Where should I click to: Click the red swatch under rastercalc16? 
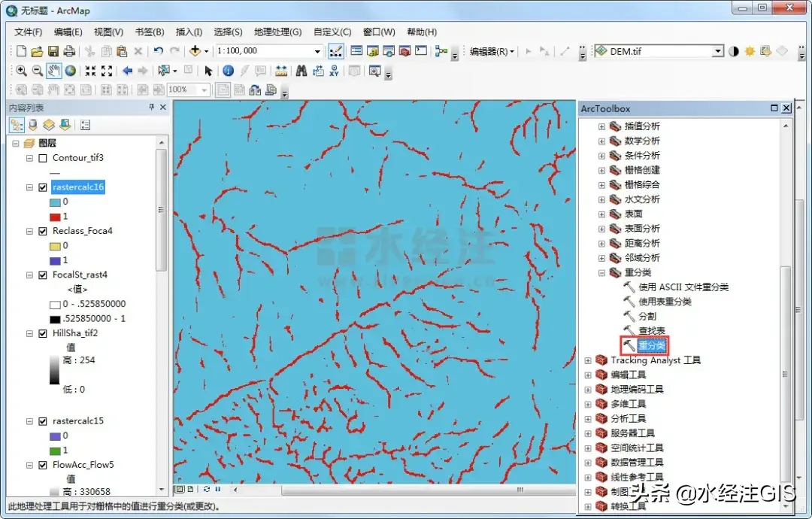click(x=56, y=217)
